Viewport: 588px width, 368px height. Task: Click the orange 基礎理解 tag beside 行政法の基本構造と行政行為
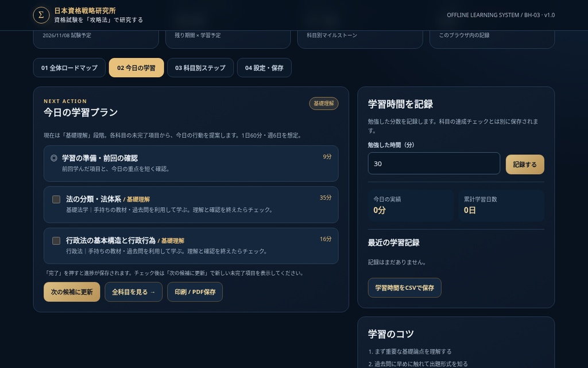173,241
